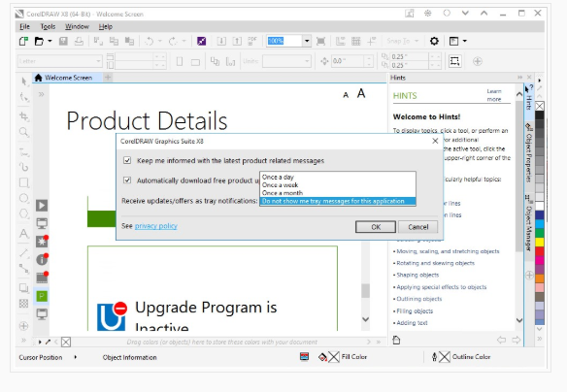Click the Save disk icon
The height and width of the screenshot is (392, 567).
pyautogui.click(x=63, y=41)
